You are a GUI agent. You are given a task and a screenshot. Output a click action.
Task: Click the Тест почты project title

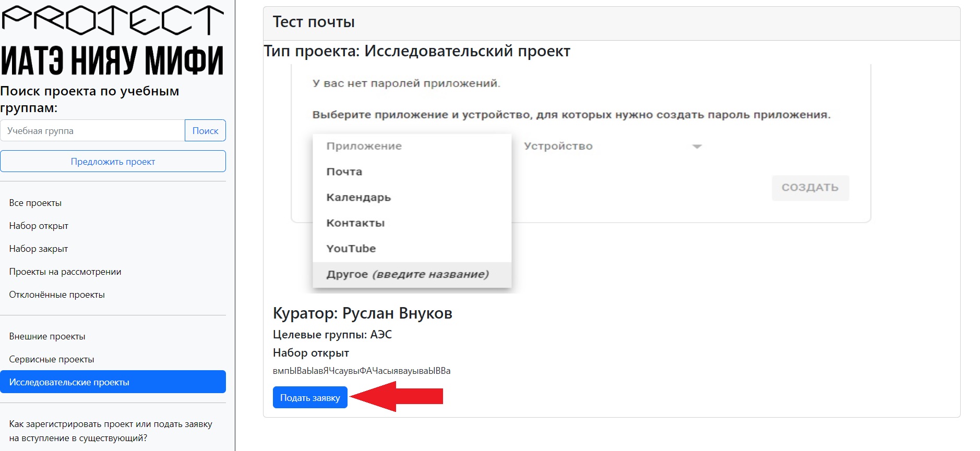314,22
